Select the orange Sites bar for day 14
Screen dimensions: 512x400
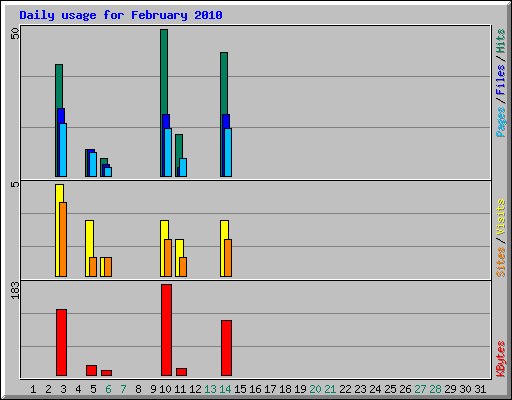(x=228, y=258)
